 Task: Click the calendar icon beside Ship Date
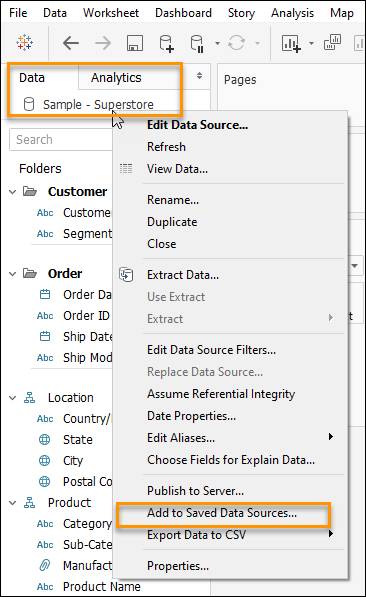click(45, 336)
